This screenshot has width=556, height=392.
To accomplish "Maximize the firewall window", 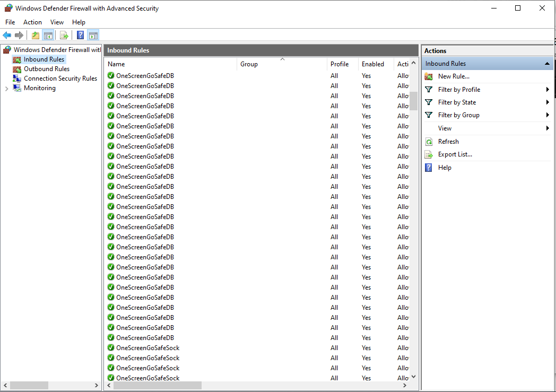I will (518, 8).
